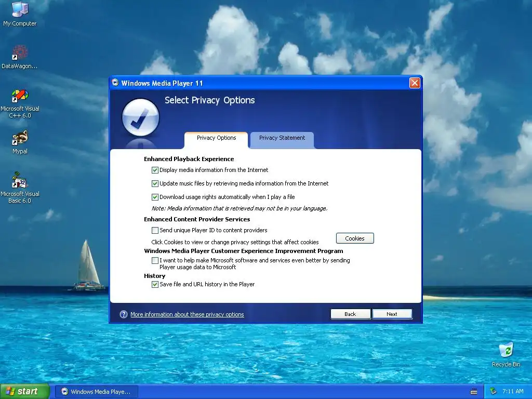Click the Select Privacy Options title text
The height and width of the screenshot is (399, 532).
pos(210,100)
